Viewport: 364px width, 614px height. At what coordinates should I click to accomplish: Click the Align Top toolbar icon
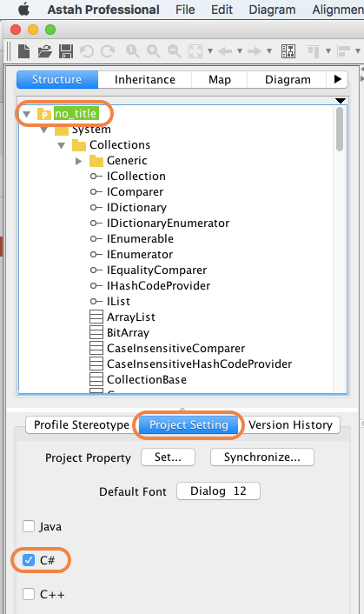coord(314,51)
